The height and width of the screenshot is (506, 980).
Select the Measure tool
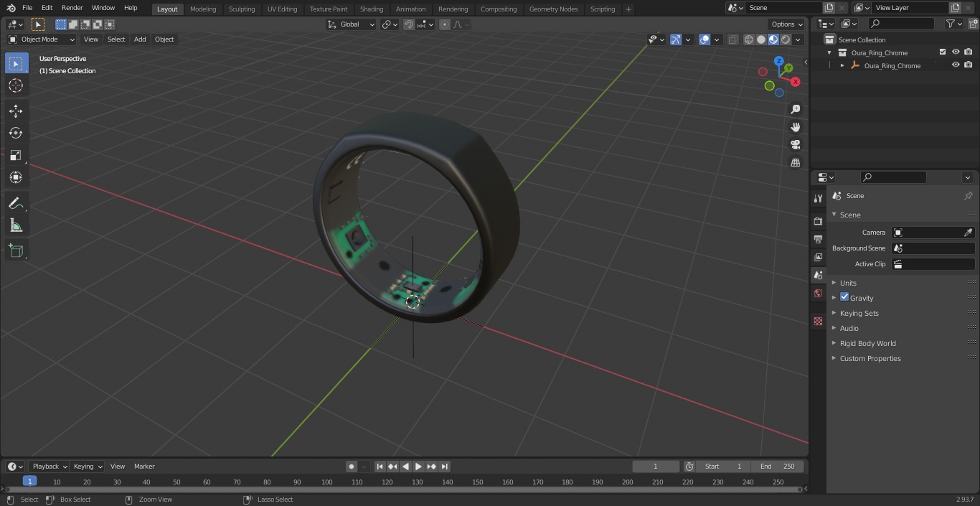pyautogui.click(x=16, y=226)
